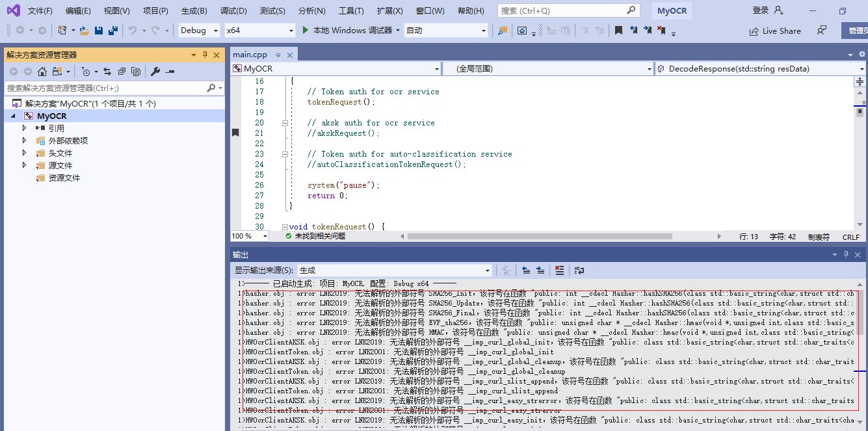Start the 本地 Windows 调试器 debugger

347,30
